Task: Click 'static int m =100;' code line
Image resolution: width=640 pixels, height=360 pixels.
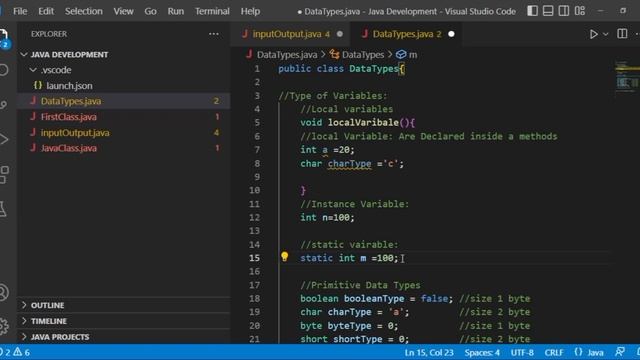Action: [x=349, y=258]
